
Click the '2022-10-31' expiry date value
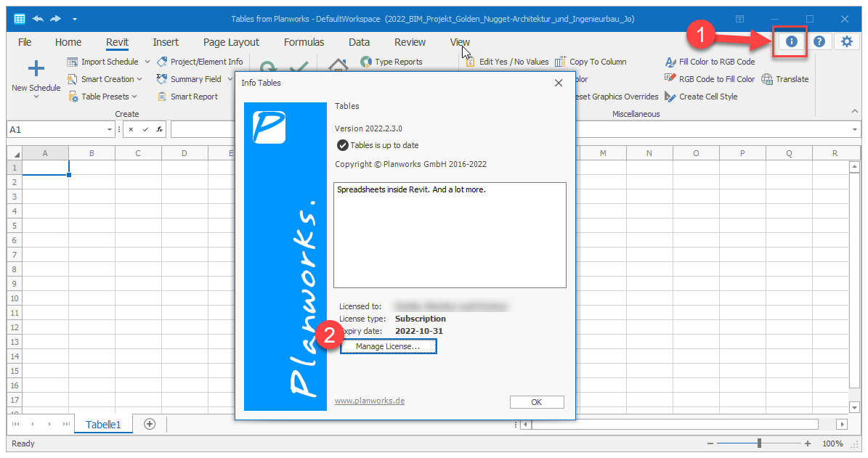pyautogui.click(x=419, y=331)
